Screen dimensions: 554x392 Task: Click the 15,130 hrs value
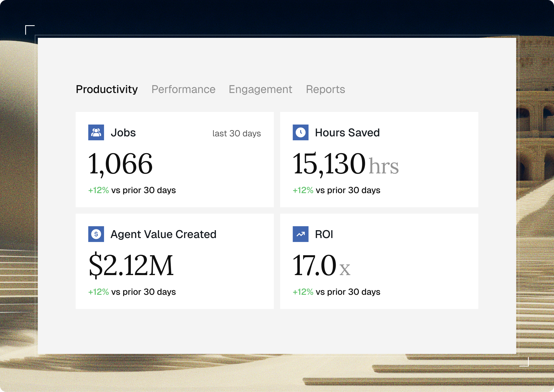(345, 164)
